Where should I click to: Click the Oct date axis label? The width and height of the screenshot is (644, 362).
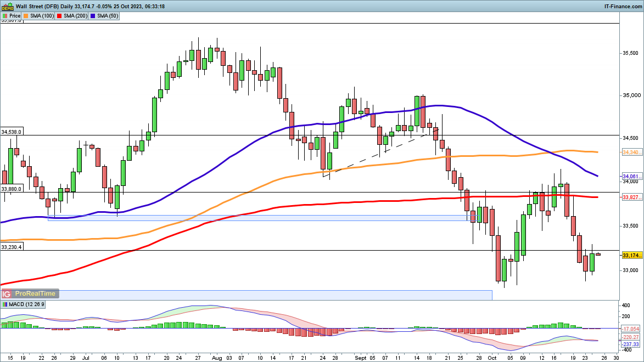[x=492, y=358]
